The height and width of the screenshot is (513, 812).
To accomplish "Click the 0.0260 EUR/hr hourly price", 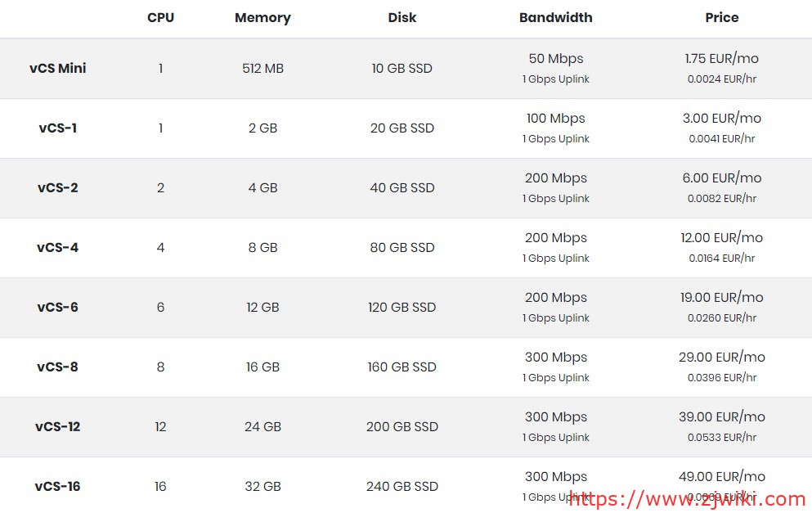I will [x=721, y=318].
